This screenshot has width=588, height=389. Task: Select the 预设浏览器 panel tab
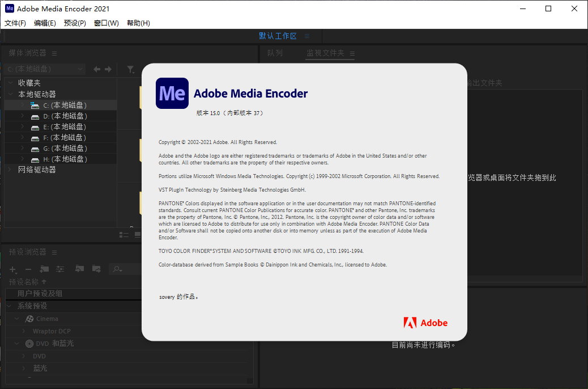pyautogui.click(x=27, y=252)
